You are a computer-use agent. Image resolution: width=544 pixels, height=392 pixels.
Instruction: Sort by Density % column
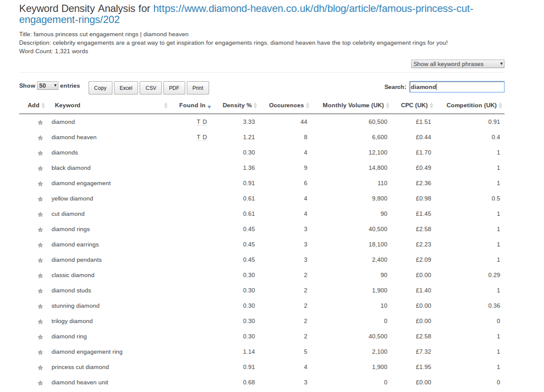[240, 105]
